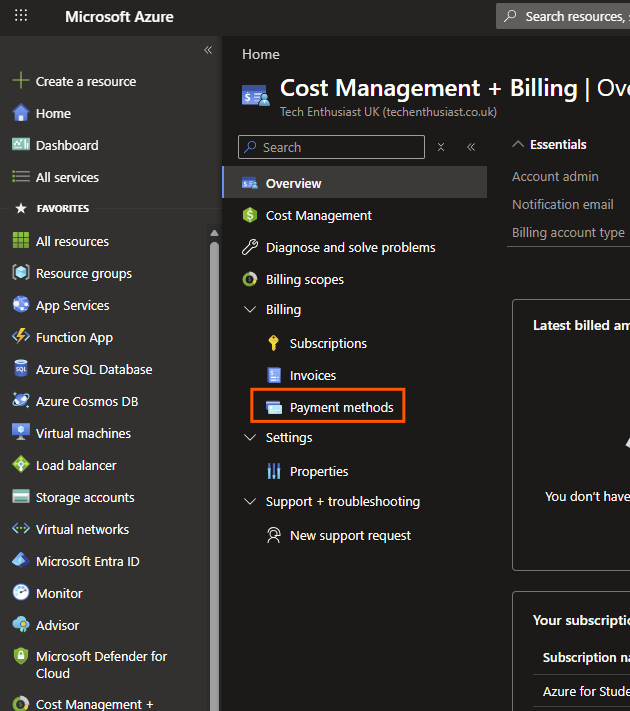
Task: Click the Cost Management hexagon icon
Action: (x=250, y=215)
